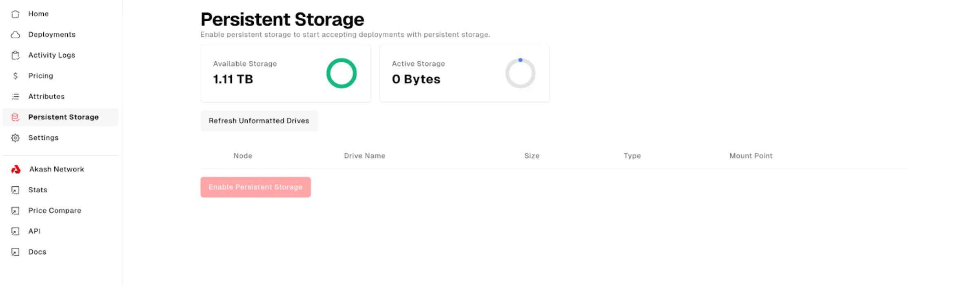This screenshot has height=290, width=980.
Task: Open the API link in sidebar
Action: (x=34, y=231)
